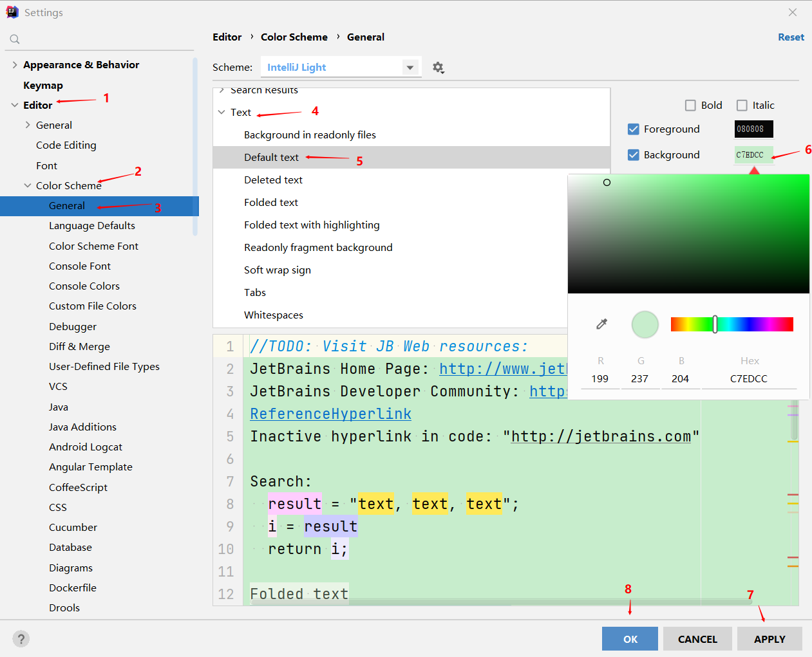Open Color Scheme Font page

pyautogui.click(x=93, y=246)
